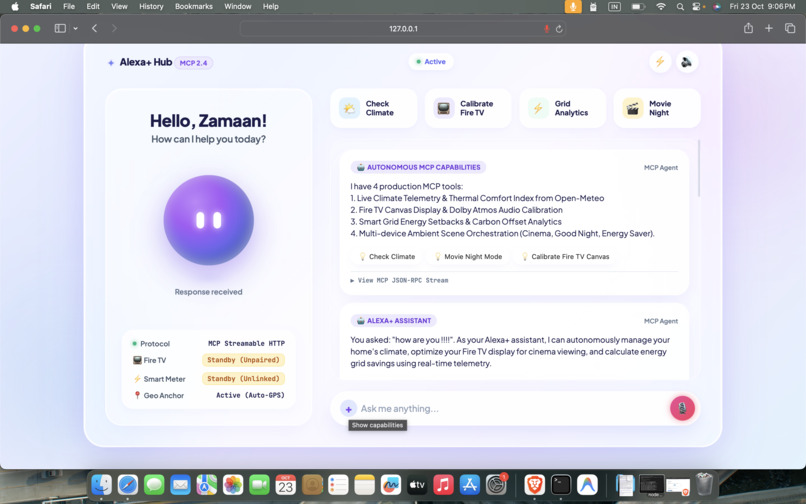Open Photos from the dock
The height and width of the screenshot is (504, 806).
(x=233, y=484)
